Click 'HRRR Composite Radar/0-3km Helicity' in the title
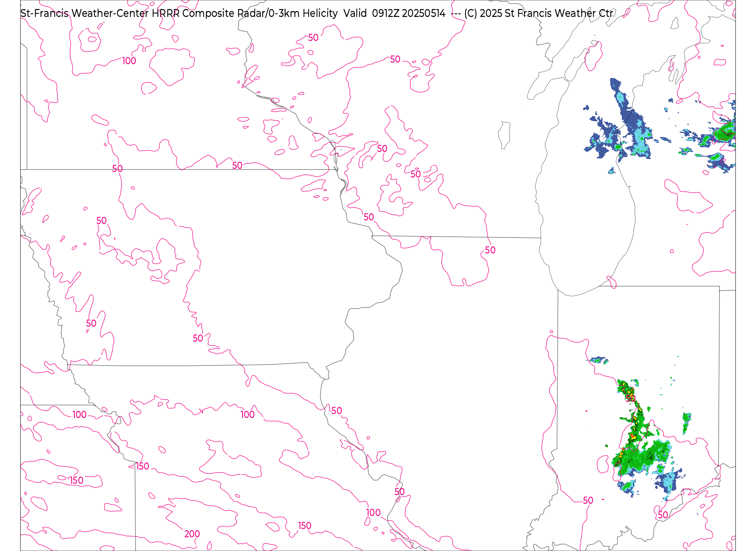This screenshot has height=551, width=756. pyautogui.click(x=245, y=13)
